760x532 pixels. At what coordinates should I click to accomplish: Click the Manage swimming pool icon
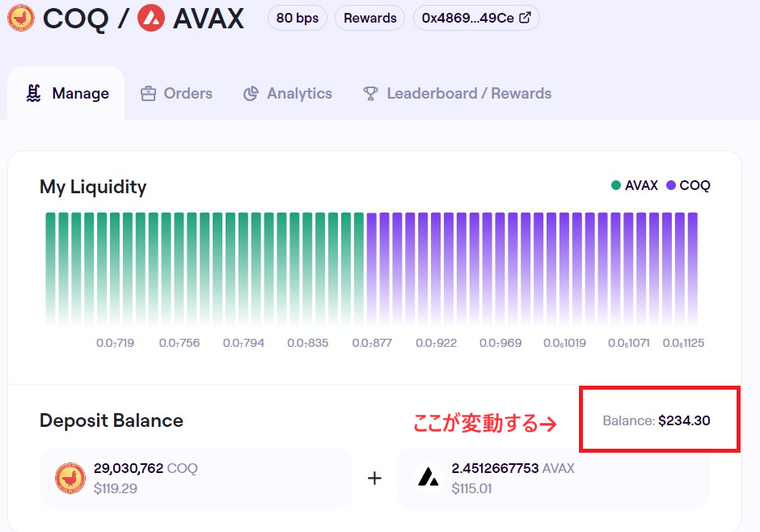click(33, 93)
